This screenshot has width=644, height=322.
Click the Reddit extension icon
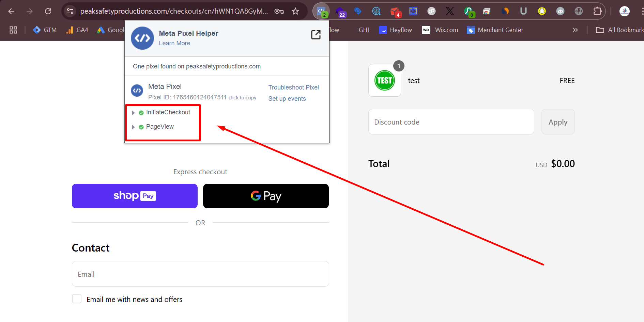point(560,11)
